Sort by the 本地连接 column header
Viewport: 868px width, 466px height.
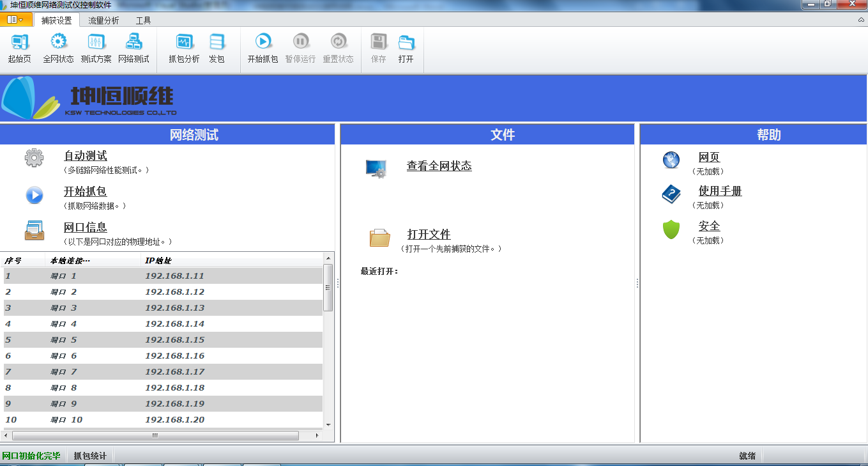point(93,261)
